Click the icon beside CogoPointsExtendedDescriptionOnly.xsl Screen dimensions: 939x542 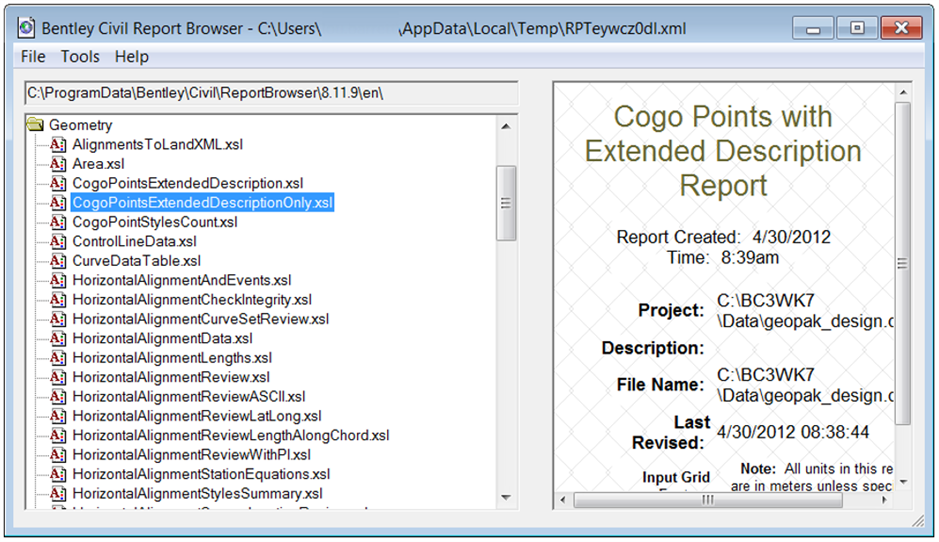(x=58, y=202)
